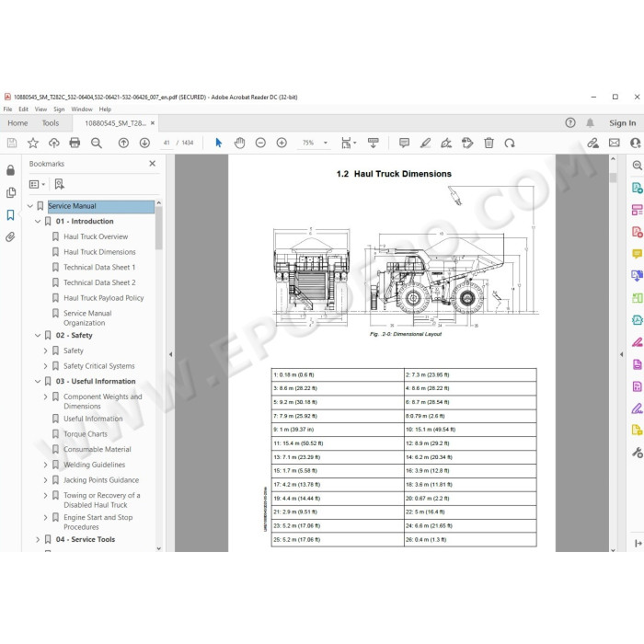Go to previous page arrow icon
The image size is (644, 644).
tap(123, 143)
